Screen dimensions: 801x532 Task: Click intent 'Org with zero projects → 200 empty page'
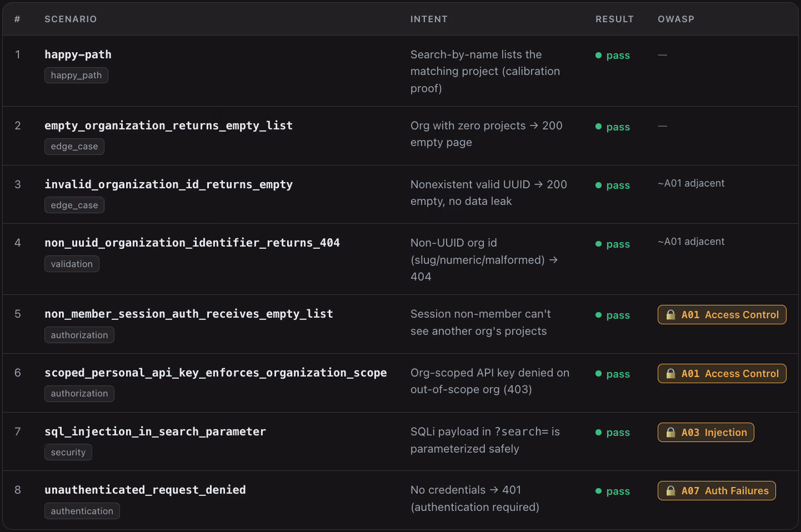[x=487, y=134]
